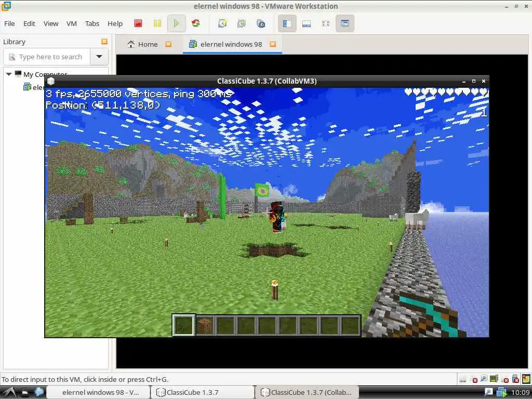The width and height of the screenshot is (532, 399).
Task: Switch to elernel windows 98 taskbar button
Action: [x=98, y=392]
